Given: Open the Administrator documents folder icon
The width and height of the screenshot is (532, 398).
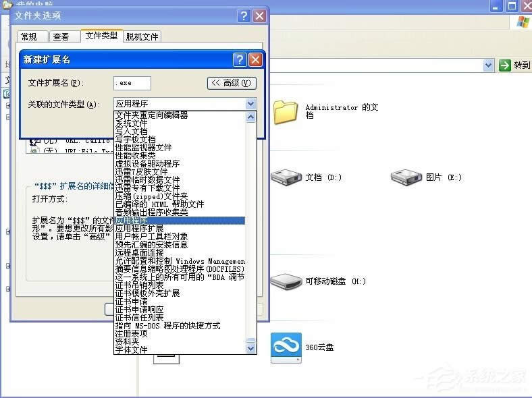Looking at the screenshot, I should pos(286,112).
